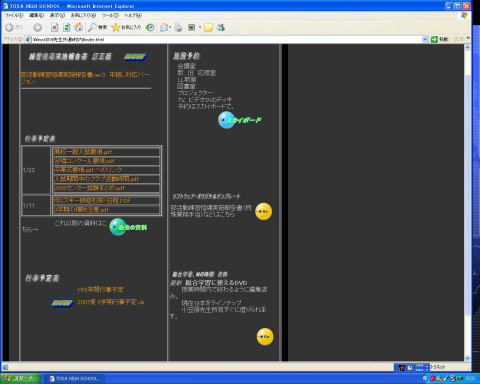Expand the Edit button dropdown arrow
Viewport: 480px width, 384px height.
pos(200,28)
